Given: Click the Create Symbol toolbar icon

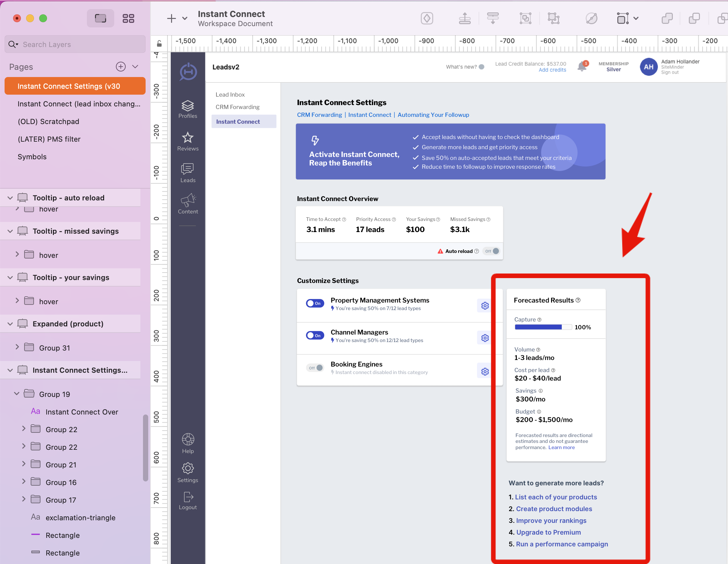Looking at the screenshot, I should point(427,18).
